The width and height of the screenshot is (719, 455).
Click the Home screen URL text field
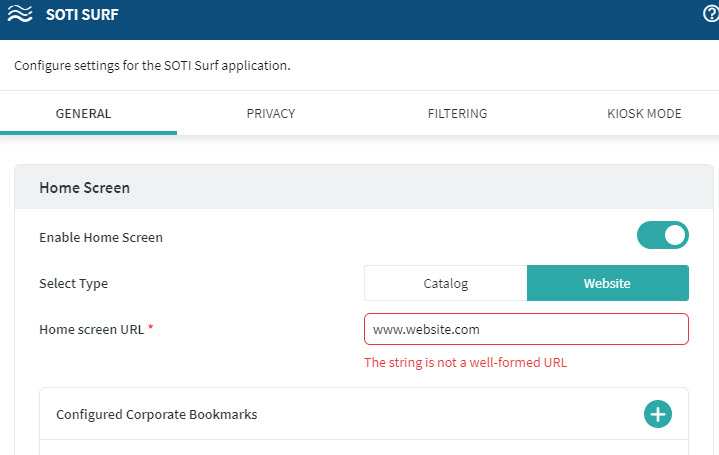(526, 329)
